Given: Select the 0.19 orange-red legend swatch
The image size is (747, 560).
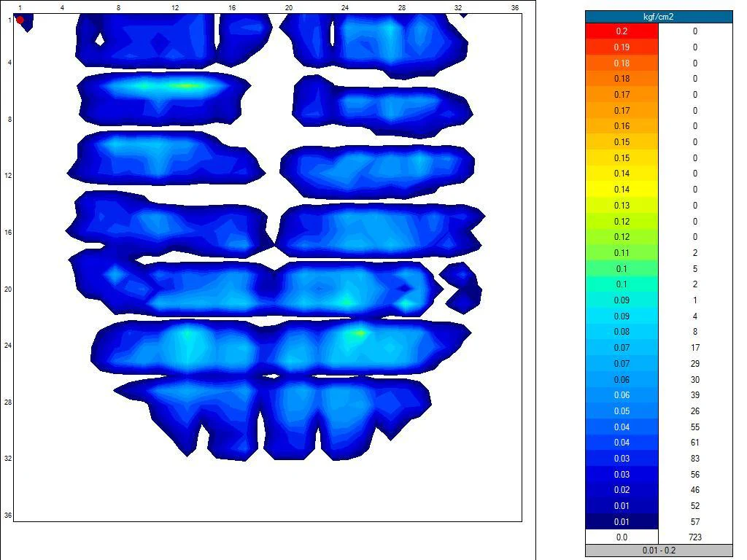Looking at the screenshot, I should (x=622, y=47).
